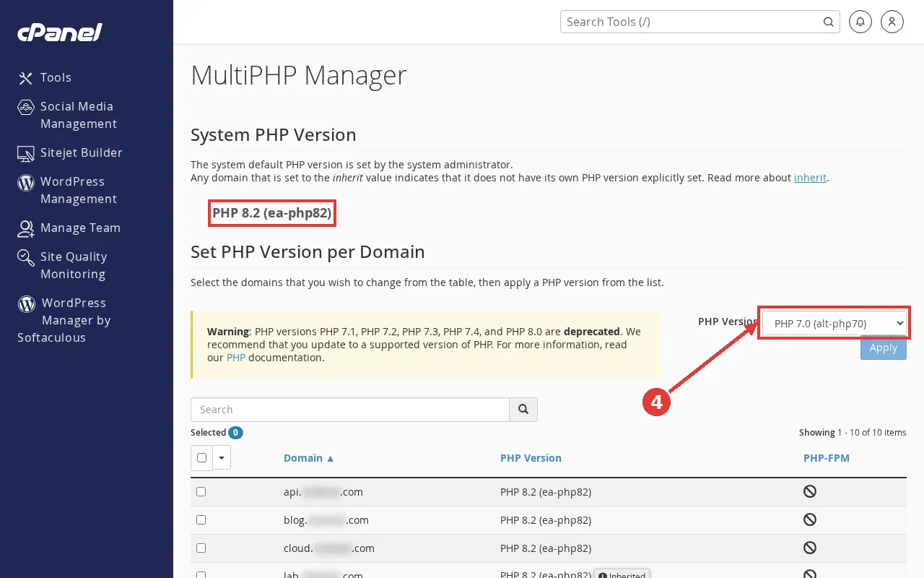Open the PHP documentation link
This screenshot has height=578, width=924.
pyautogui.click(x=236, y=358)
